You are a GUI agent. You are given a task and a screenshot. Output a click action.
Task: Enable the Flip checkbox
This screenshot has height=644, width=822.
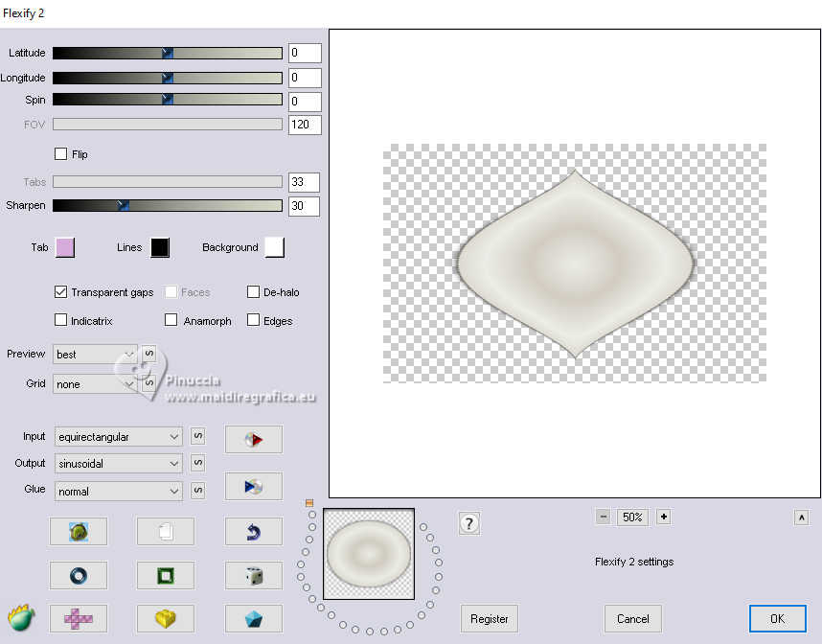coord(60,153)
